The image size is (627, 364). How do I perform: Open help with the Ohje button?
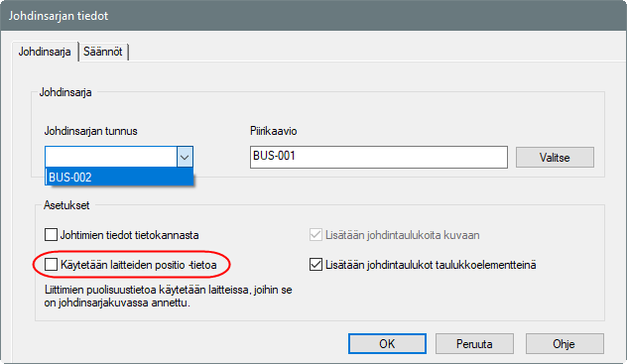564,343
